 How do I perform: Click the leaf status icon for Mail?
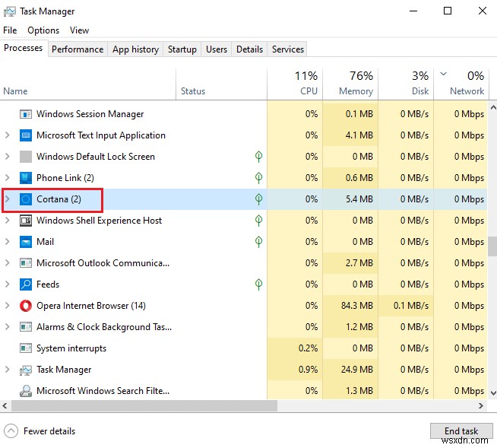click(x=258, y=242)
